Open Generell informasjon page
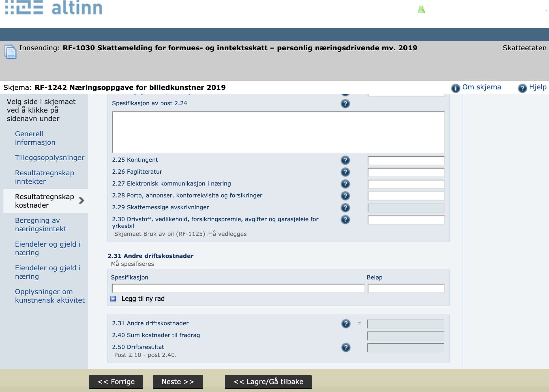This screenshot has height=392, width=549. pyautogui.click(x=35, y=138)
